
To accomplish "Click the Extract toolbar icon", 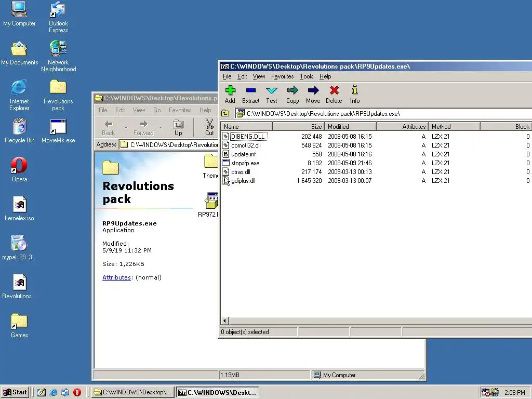I will click(251, 95).
